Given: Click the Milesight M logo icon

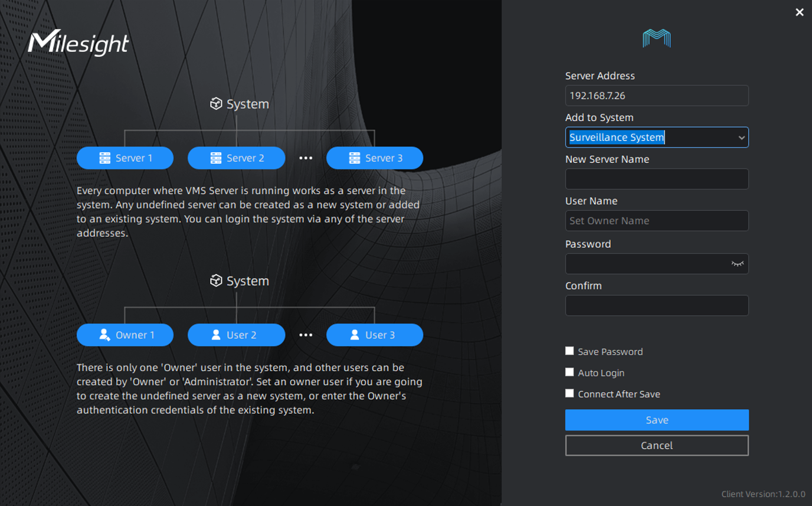Looking at the screenshot, I should point(657,38).
